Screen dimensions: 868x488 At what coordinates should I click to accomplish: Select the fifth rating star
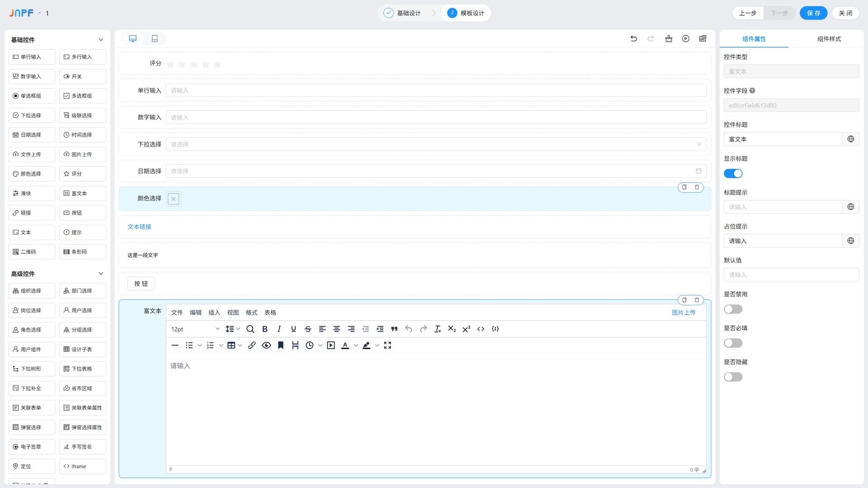coord(217,64)
